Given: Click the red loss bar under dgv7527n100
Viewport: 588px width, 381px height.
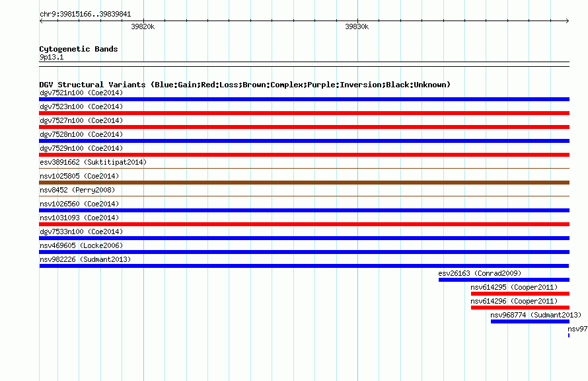Looking at the screenshot, I should coord(304,127).
